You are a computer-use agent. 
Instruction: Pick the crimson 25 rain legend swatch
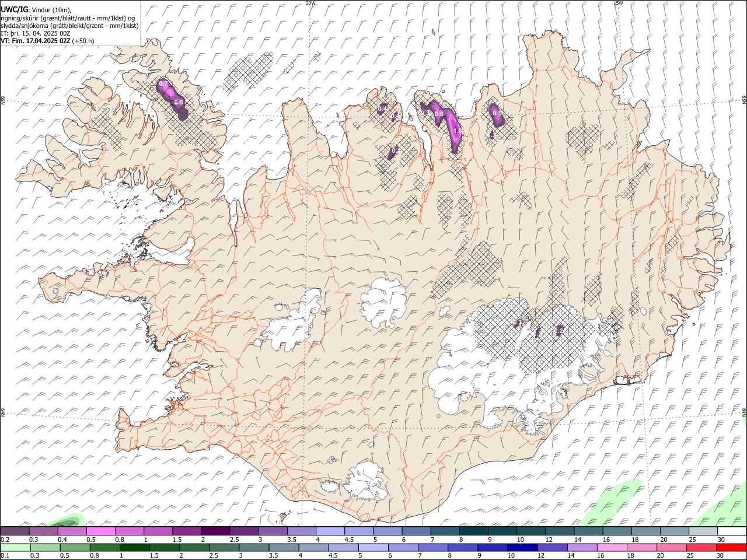(x=701, y=547)
